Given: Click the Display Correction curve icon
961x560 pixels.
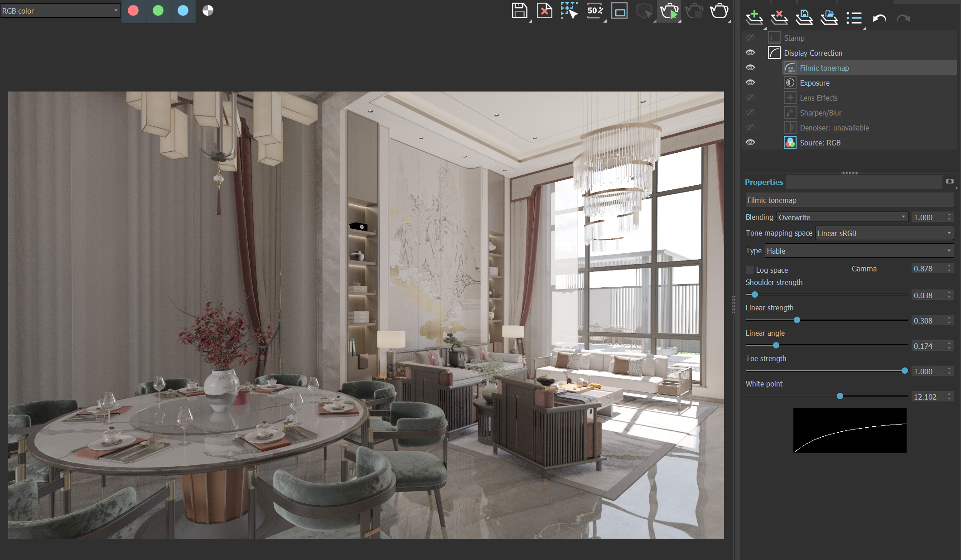Looking at the screenshot, I should [774, 53].
